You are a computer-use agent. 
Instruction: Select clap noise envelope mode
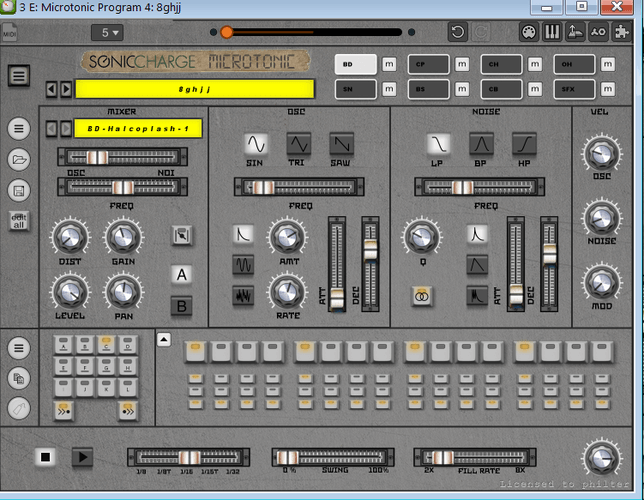point(477,295)
